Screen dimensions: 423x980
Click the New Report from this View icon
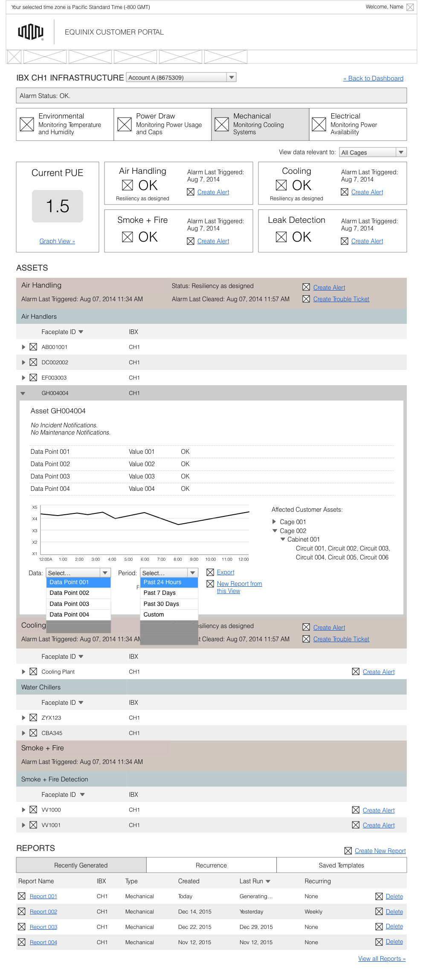coord(210,584)
